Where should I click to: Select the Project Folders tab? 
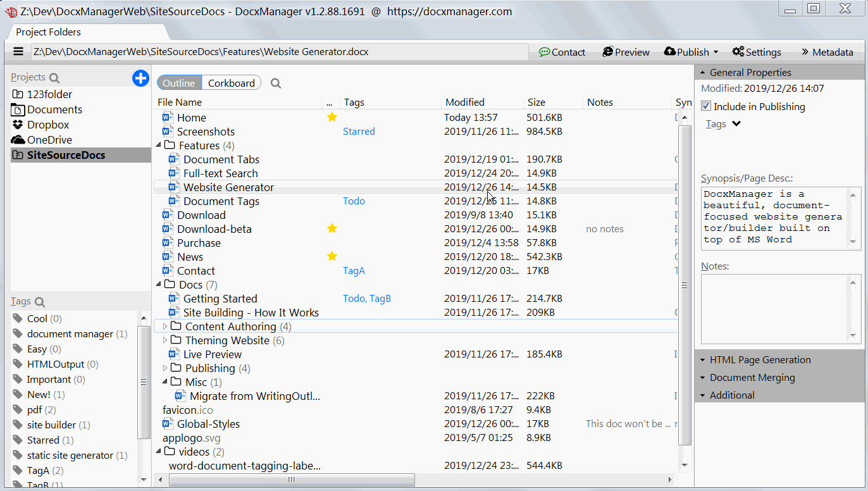click(49, 32)
